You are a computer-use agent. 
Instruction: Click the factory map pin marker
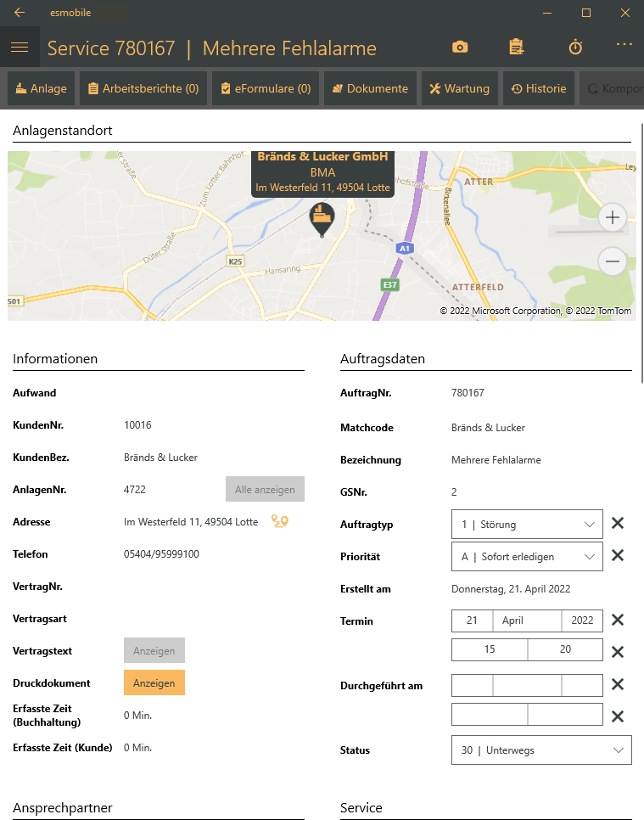point(322,220)
